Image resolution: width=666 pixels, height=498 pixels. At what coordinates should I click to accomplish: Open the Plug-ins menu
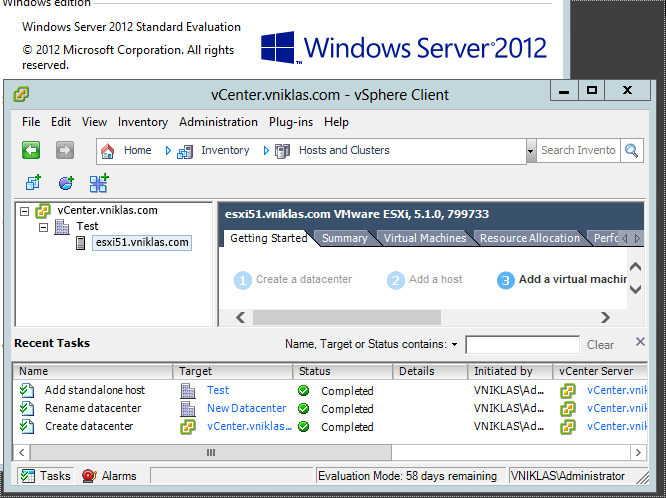291,122
